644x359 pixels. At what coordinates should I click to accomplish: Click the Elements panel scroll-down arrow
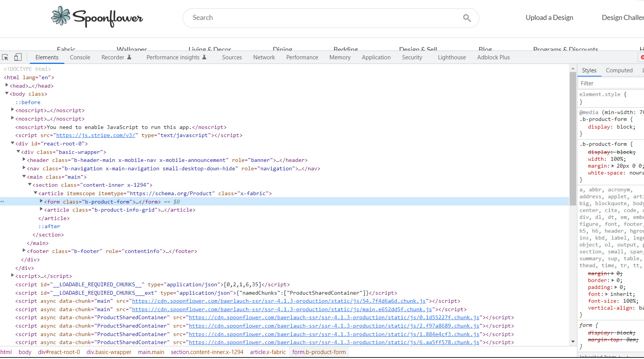(573, 341)
